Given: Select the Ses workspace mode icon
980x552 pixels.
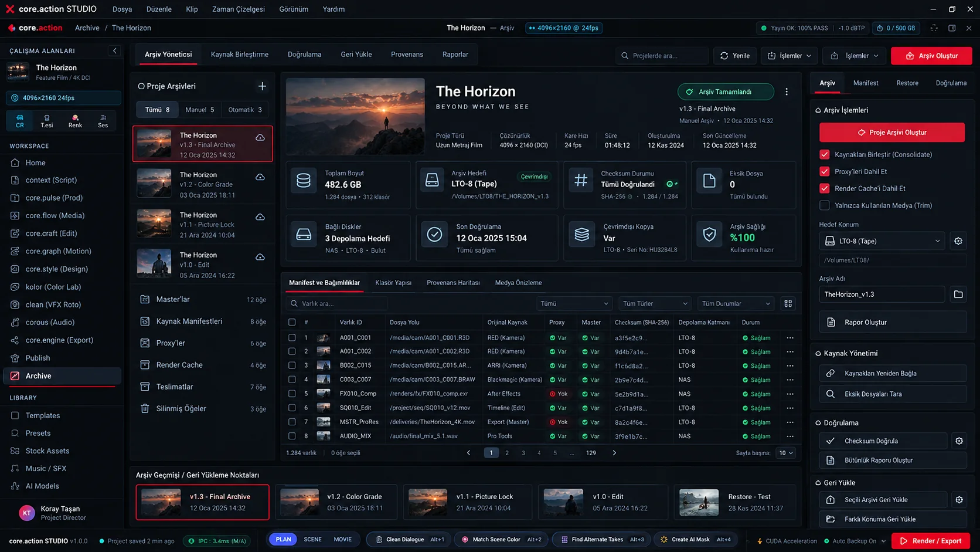Looking at the screenshot, I should click(x=103, y=121).
